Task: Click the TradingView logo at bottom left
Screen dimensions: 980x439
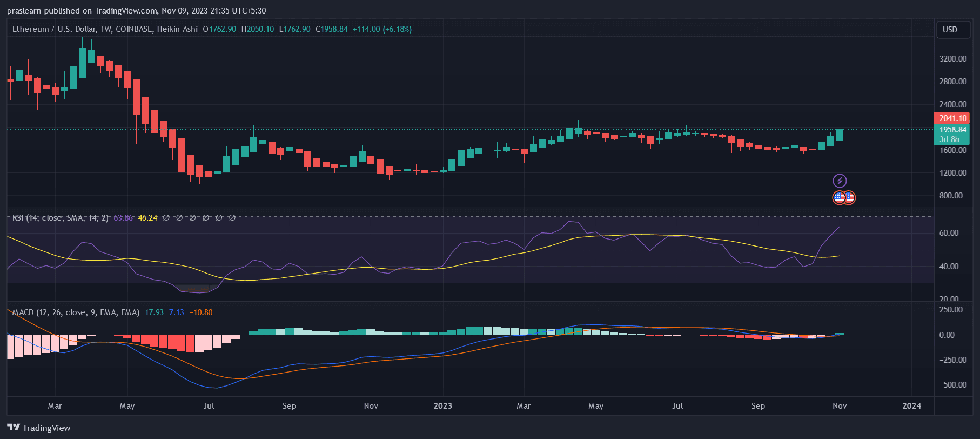Action: (39, 428)
